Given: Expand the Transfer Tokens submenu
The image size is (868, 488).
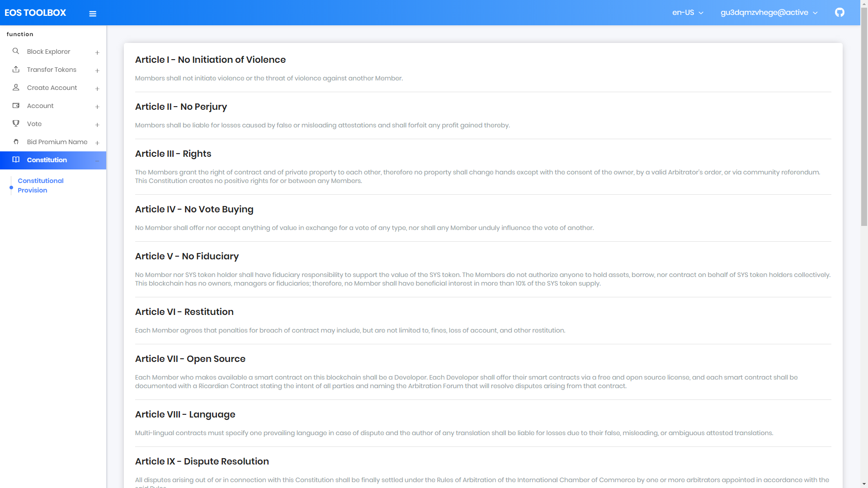Looking at the screenshot, I should (x=97, y=70).
